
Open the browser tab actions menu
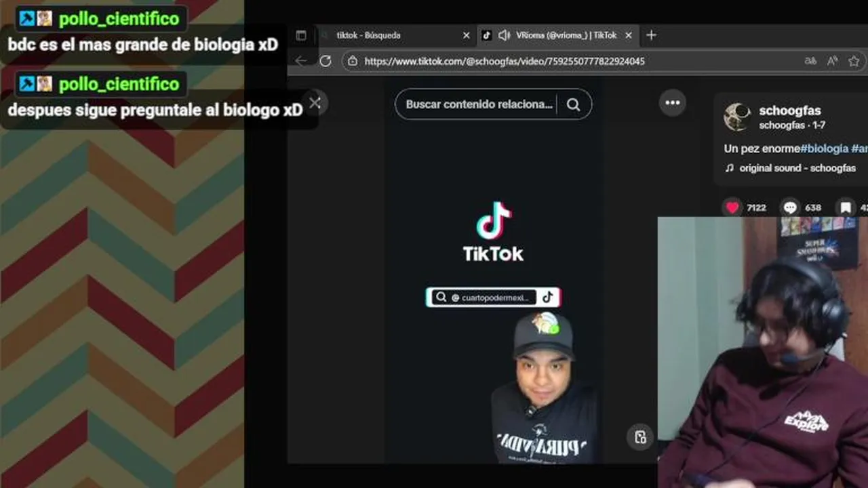[301, 35]
